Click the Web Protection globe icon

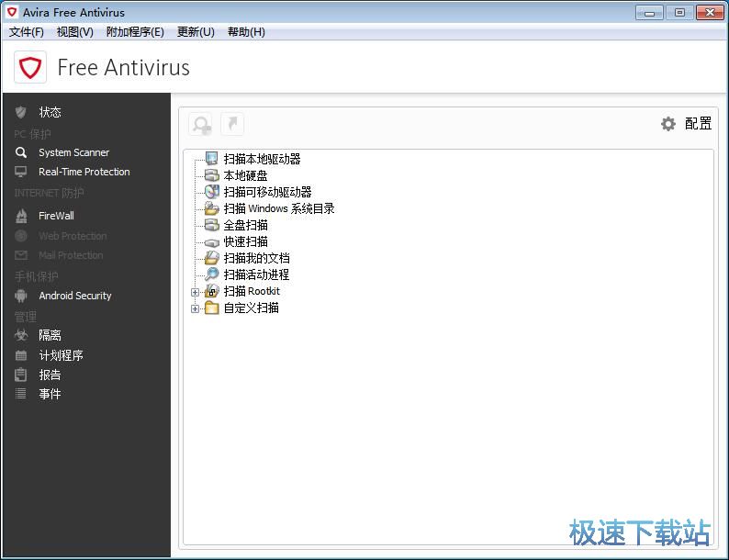pos(21,236)
